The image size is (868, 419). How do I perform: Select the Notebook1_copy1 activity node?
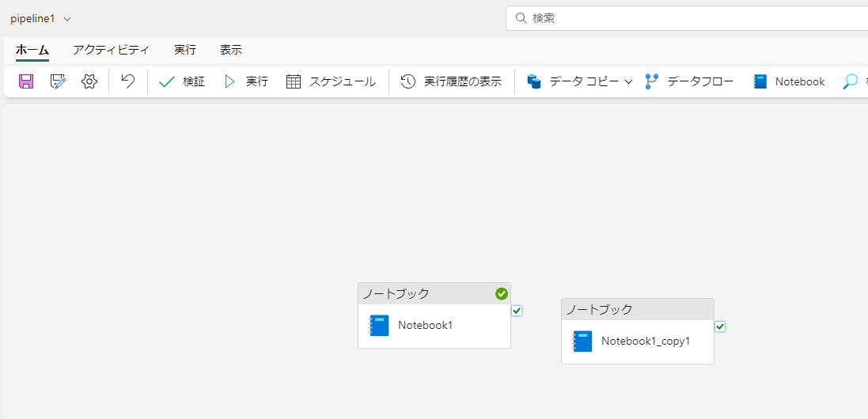638,331
